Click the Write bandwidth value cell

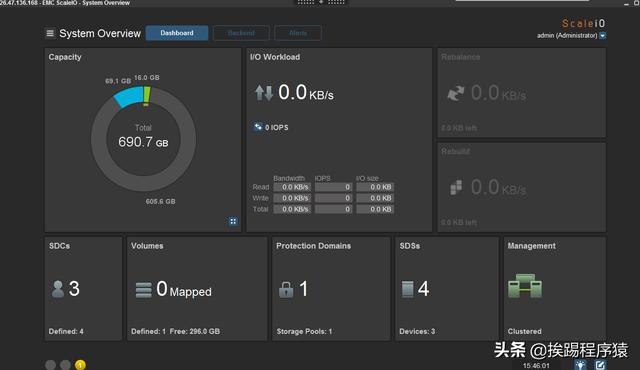(x=292, y=198)
